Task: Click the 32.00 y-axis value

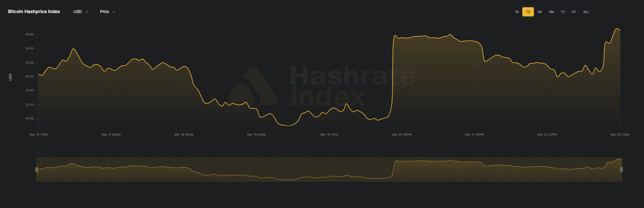Action: [30, 76]
